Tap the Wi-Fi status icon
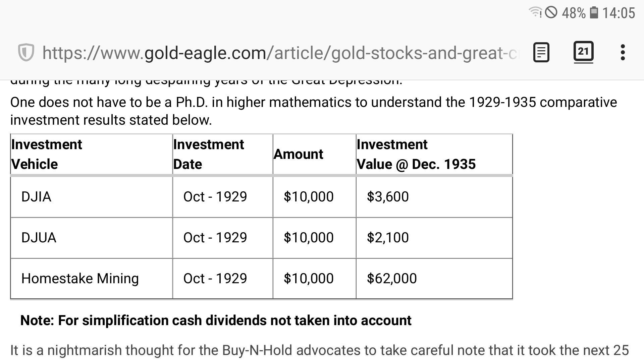 [x=535, y=13]
